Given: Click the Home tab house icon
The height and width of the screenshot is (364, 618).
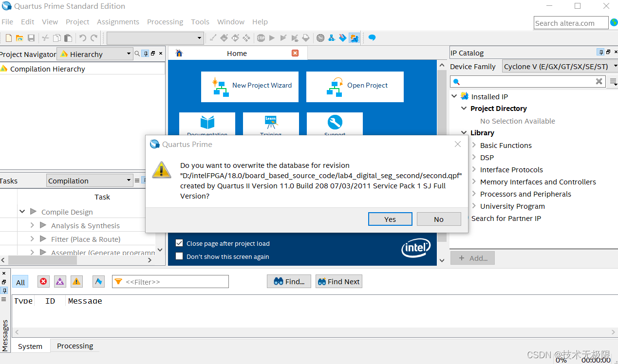Looking at the screenshot, I should tap(179, 53).
